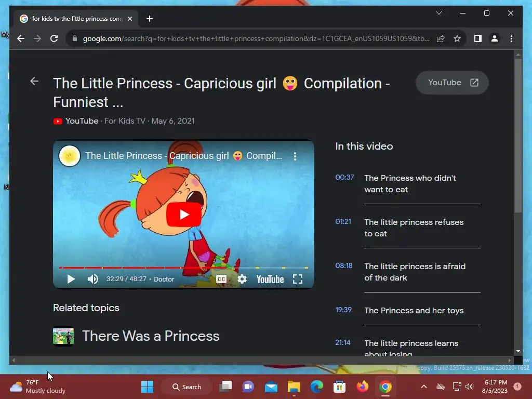Screen dimensions: 532x399
Task: Open video on YouTube via YouTube button
Action: pyautogui.click(x=452, y=83)
